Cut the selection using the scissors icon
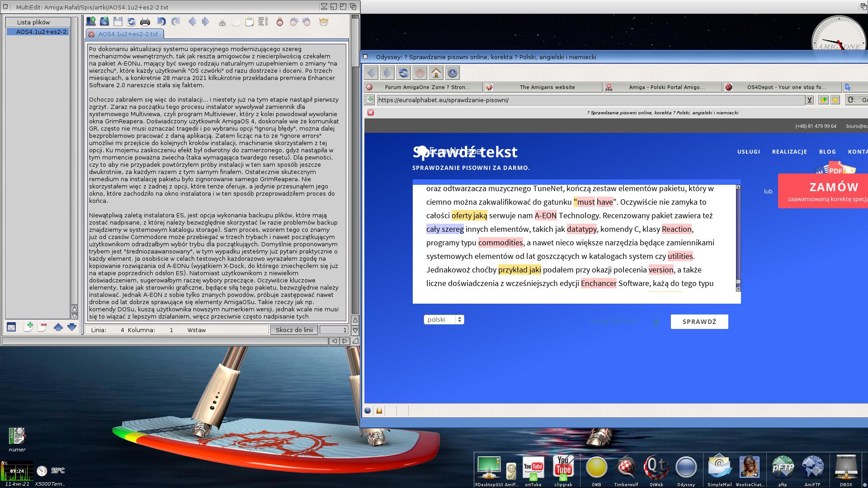This screenshot has width=868, height=488. [x=222, y=21]
